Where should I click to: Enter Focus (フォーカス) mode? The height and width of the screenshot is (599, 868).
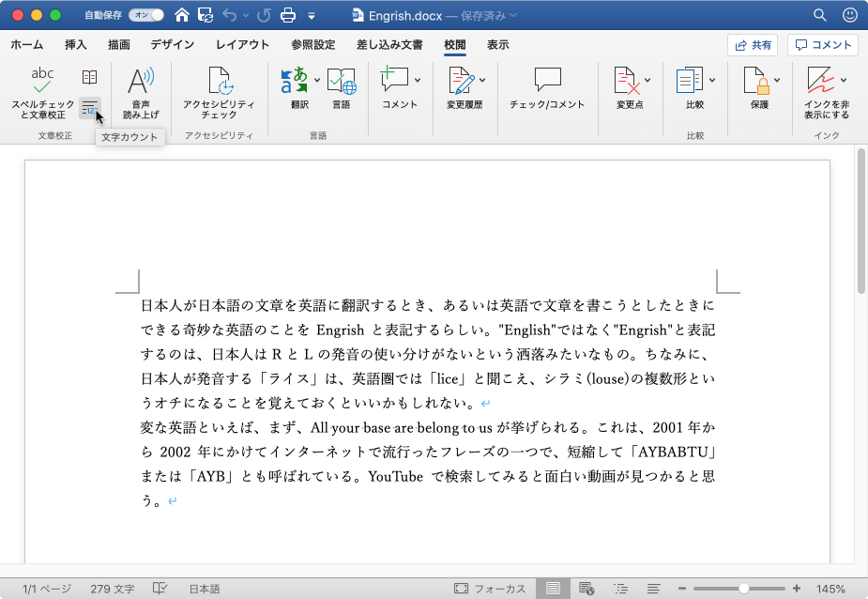point(489,589)
